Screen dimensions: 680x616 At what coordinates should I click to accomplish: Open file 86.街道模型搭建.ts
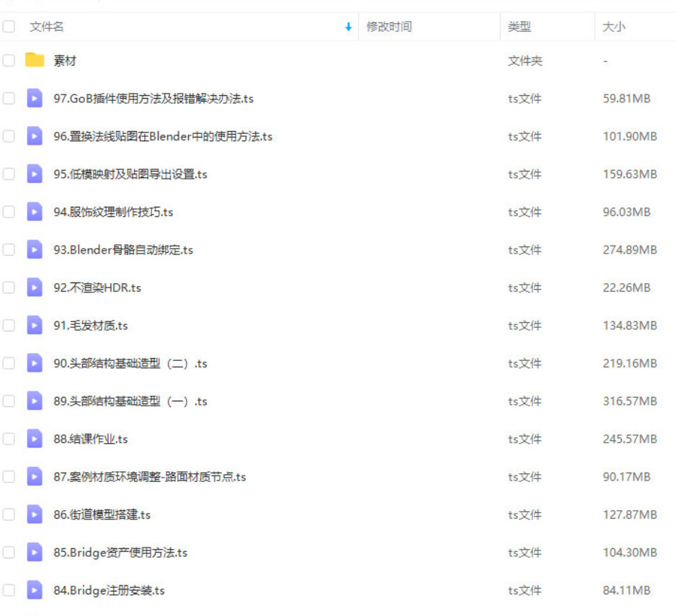pyautogui.click(x=102, y=514)
